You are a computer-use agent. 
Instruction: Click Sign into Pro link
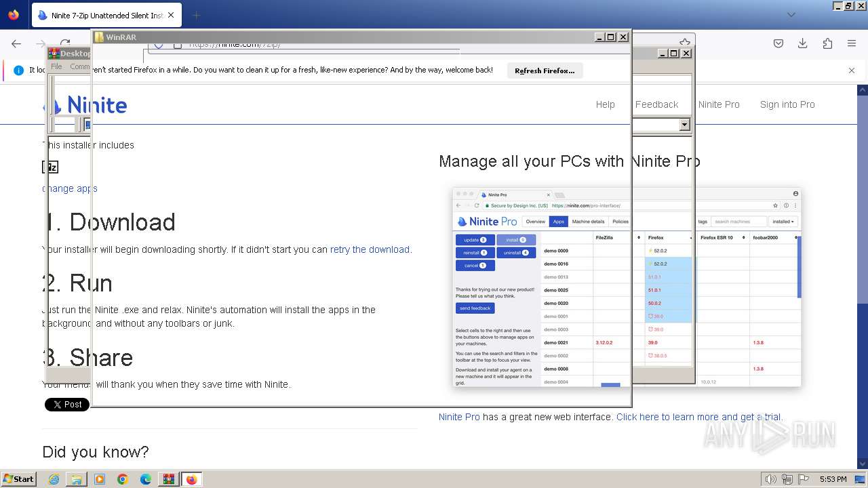[787, 104]
